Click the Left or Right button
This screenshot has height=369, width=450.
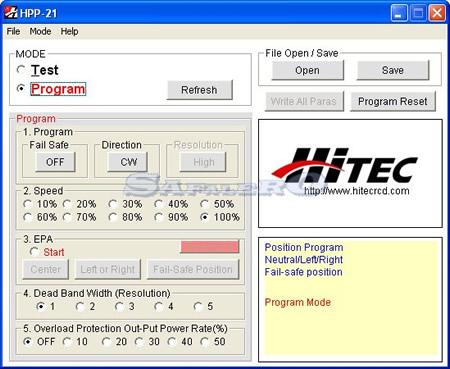(x=108, y=269)
